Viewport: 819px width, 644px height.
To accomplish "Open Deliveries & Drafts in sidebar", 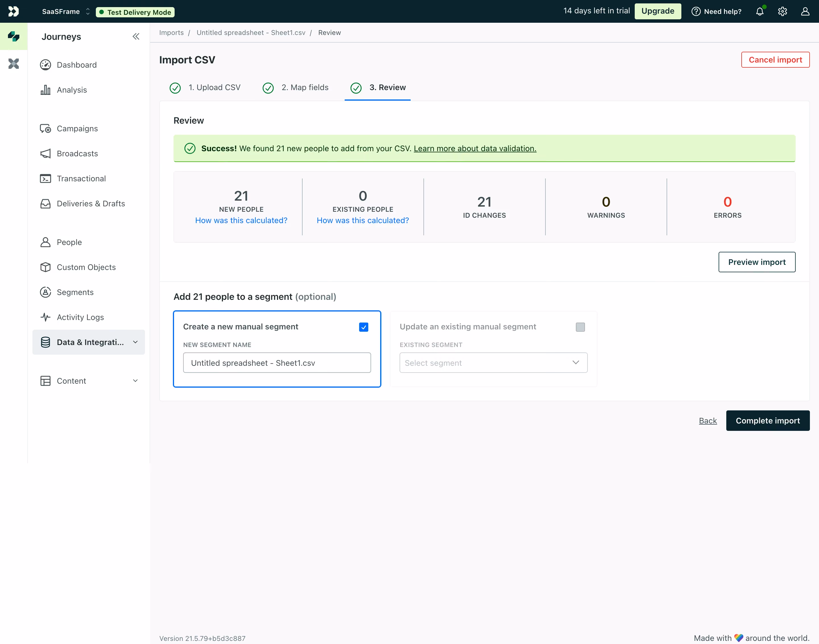I will click(x=89, y=203).
